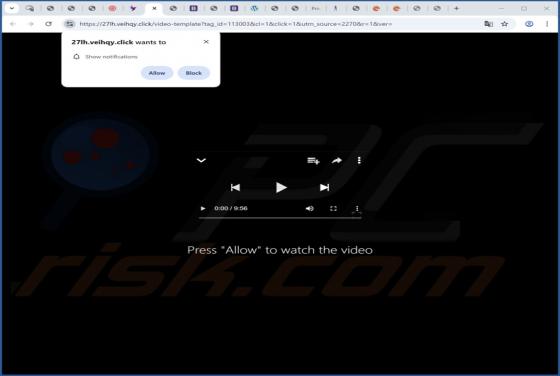The width and height of the screenshot is (560, 376).
Task: Collapse the video player with the chevron
Action: coord(201,160)
